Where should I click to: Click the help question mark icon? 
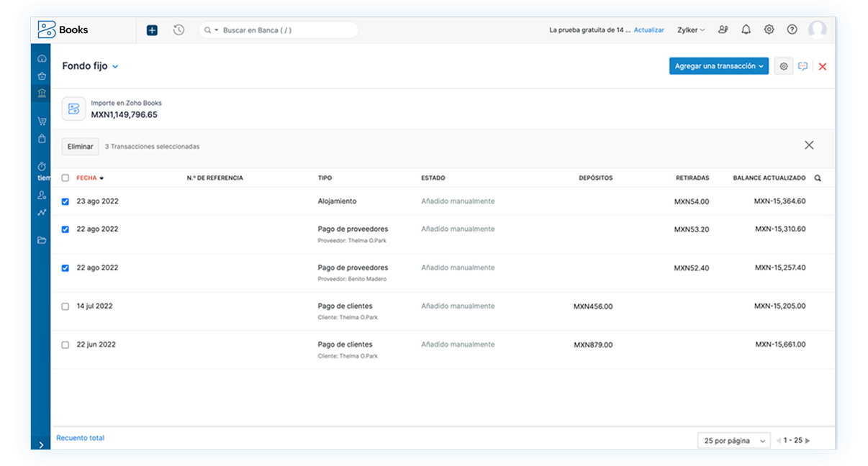pyautogui.click(x=792, y=30)
